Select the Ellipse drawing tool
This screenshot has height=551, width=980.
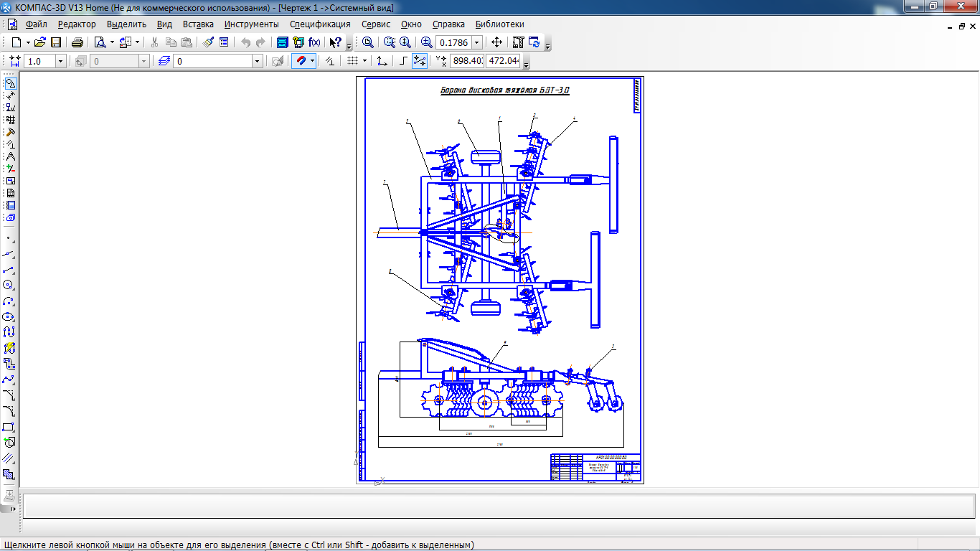click(x=9, y=316)
